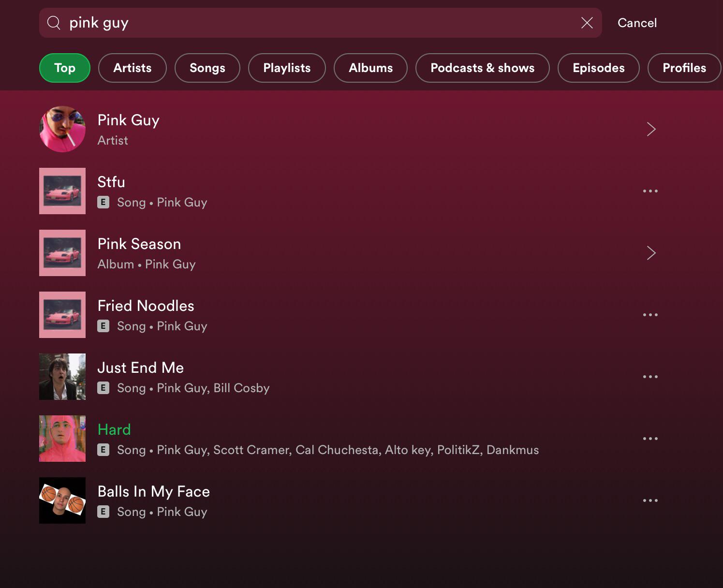This screenshot has height=588, width=723.
Task: Cancel the search
Action: pos(637,23)
